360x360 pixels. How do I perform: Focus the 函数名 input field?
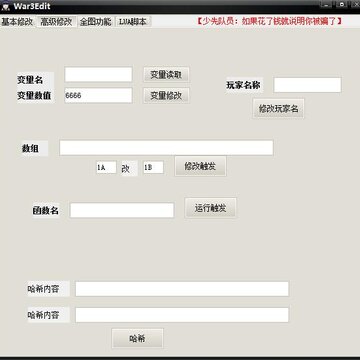(x=122, y=210)
